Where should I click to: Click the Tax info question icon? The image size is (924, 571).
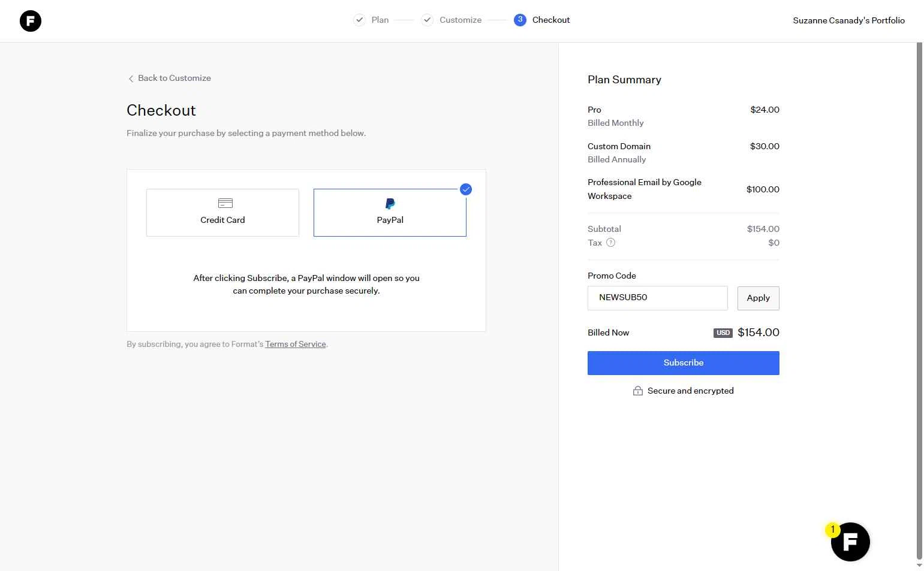610,243
